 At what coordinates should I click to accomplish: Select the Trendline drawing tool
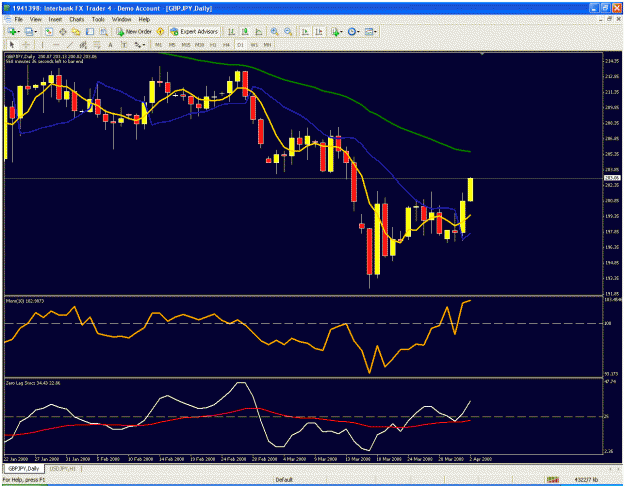tap(69, 45)
